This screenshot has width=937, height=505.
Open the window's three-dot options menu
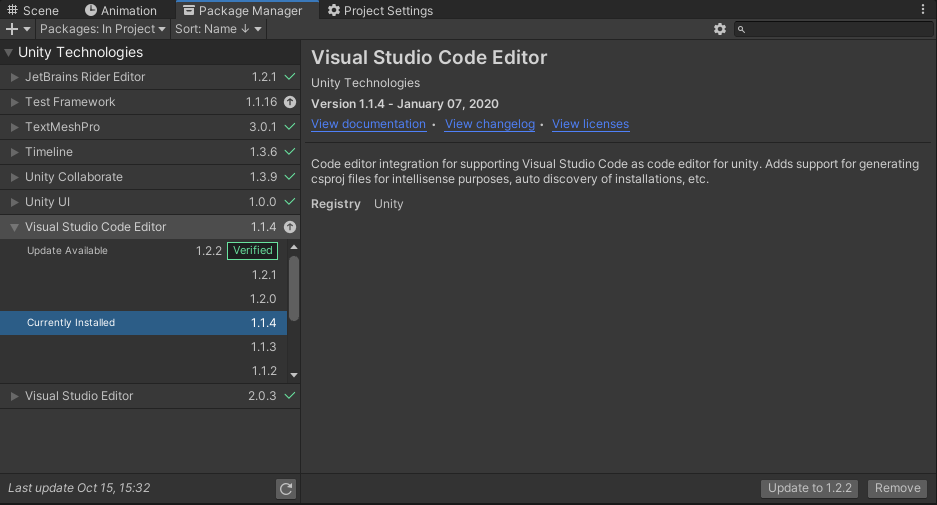(x=923, y=9)
